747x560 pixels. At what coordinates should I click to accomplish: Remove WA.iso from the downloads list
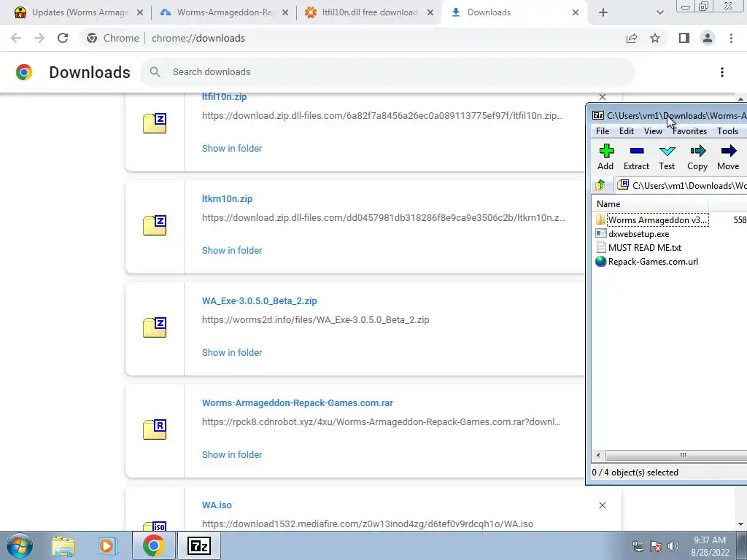pyautogui.click(x=603, y=505)
